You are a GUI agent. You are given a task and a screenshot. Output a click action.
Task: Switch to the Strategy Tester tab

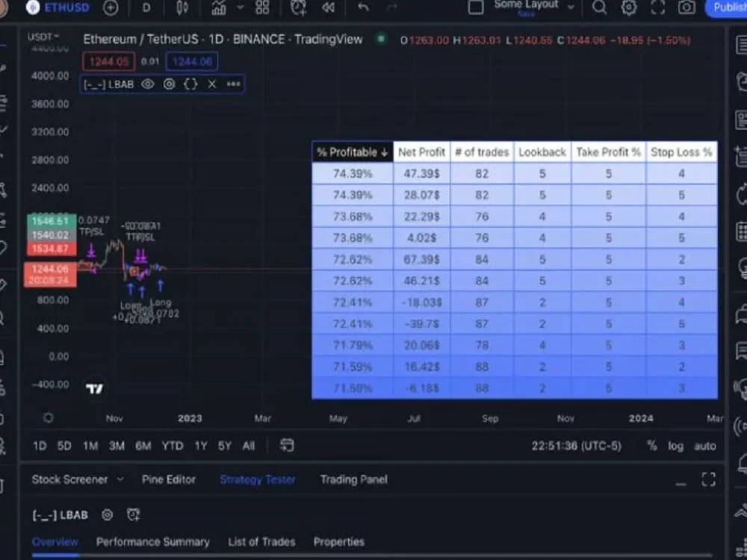pos(258,479)
